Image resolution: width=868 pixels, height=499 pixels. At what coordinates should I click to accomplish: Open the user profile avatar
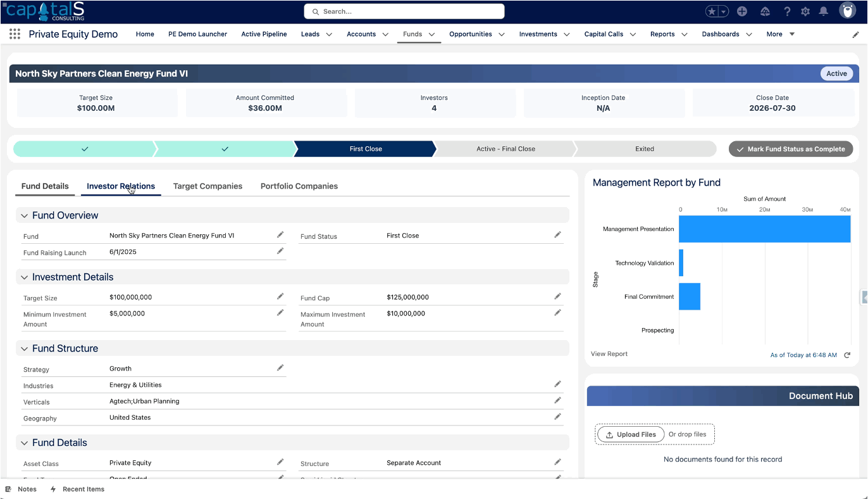pos(847,11)
